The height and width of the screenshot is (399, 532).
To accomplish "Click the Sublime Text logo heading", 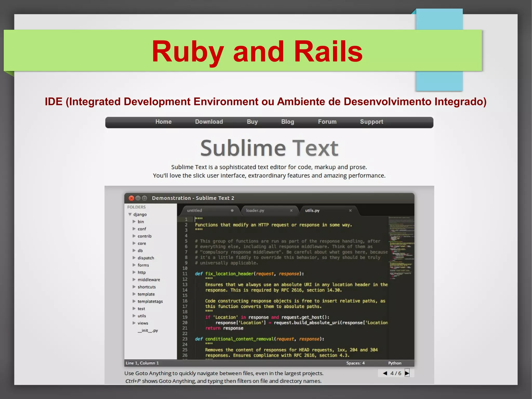I will click(x=269, y=148).
